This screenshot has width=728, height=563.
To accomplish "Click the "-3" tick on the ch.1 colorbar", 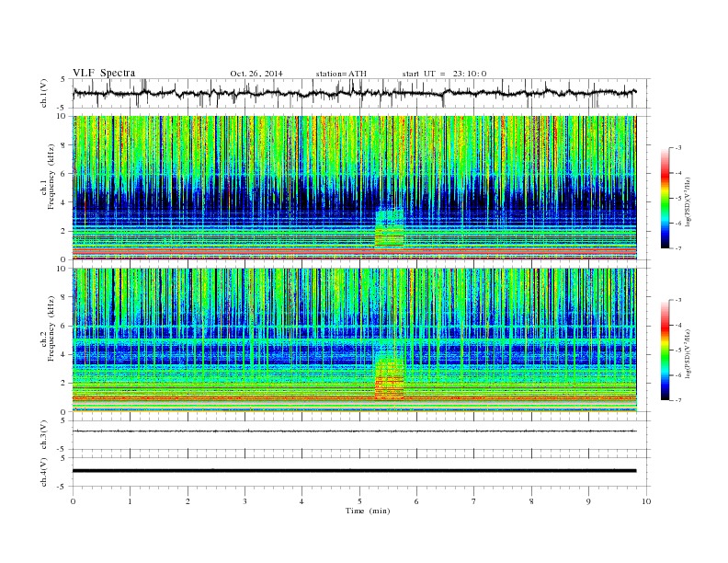I will click(677, 148).
